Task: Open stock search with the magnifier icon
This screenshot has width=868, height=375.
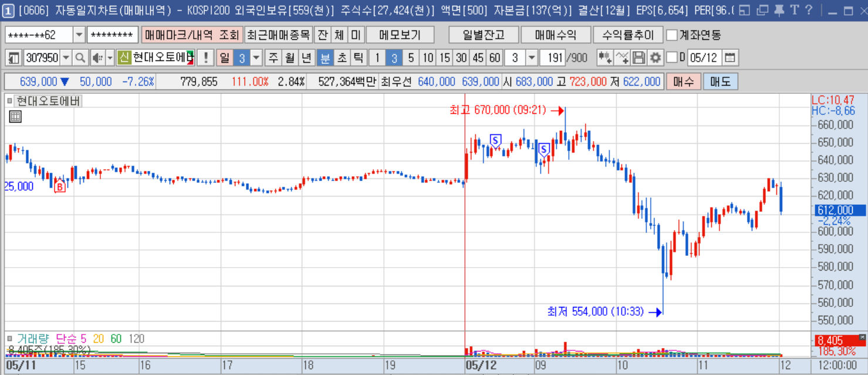Action: point(80,58)
